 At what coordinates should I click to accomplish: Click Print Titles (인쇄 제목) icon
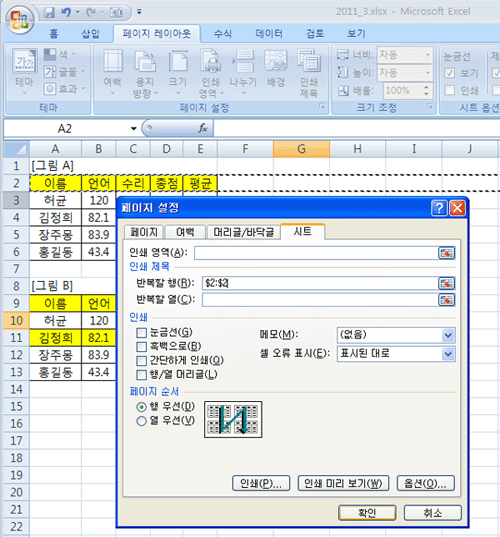[x=309, y=73]
